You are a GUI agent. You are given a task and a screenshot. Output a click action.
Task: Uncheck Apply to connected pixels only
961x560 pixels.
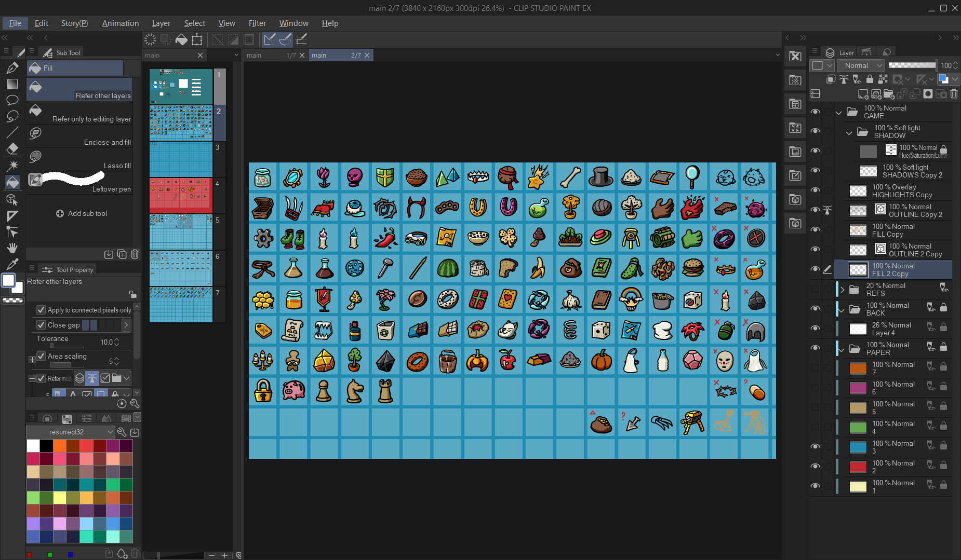[x=41, y=310]
